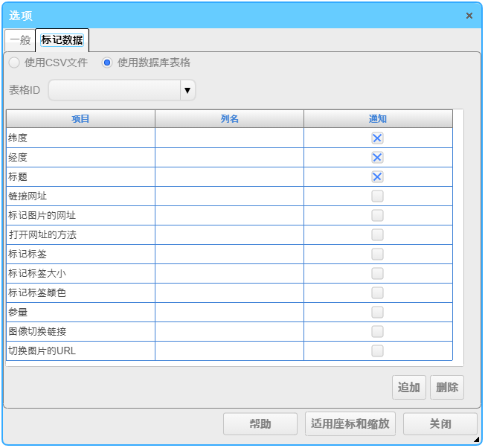Uncheck the 纬度 notification checkbox
The image size is (485, 448).
[377, 138]
